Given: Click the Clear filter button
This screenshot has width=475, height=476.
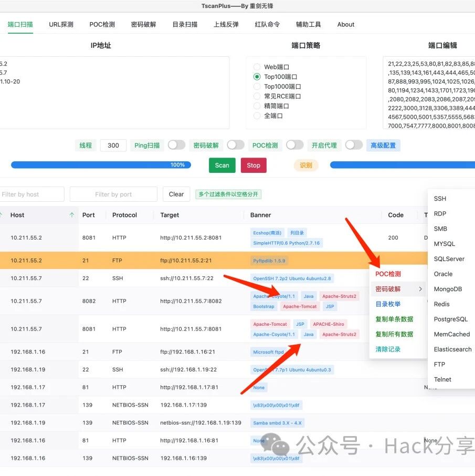Looking at the screenshot, I should tap(176, 194).
